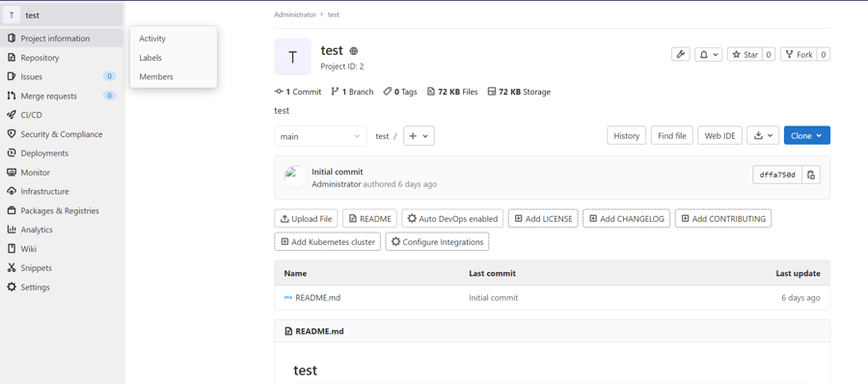Click Configure Integrations button

437,241
